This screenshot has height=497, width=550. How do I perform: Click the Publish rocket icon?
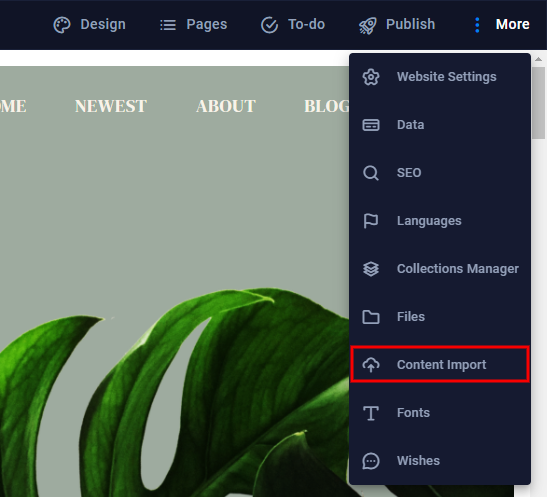pyautogui.click(x=367, y=25)
